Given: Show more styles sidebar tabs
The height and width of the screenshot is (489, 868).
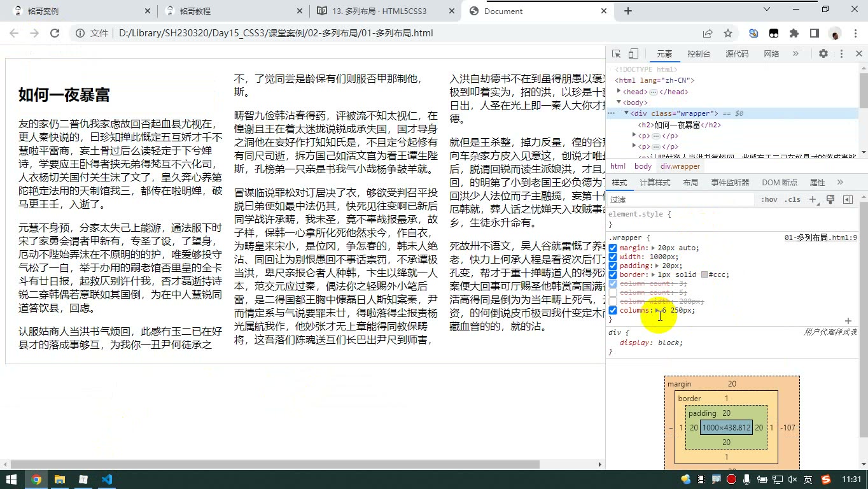Looking at the screenshot, I should point(840,183).
